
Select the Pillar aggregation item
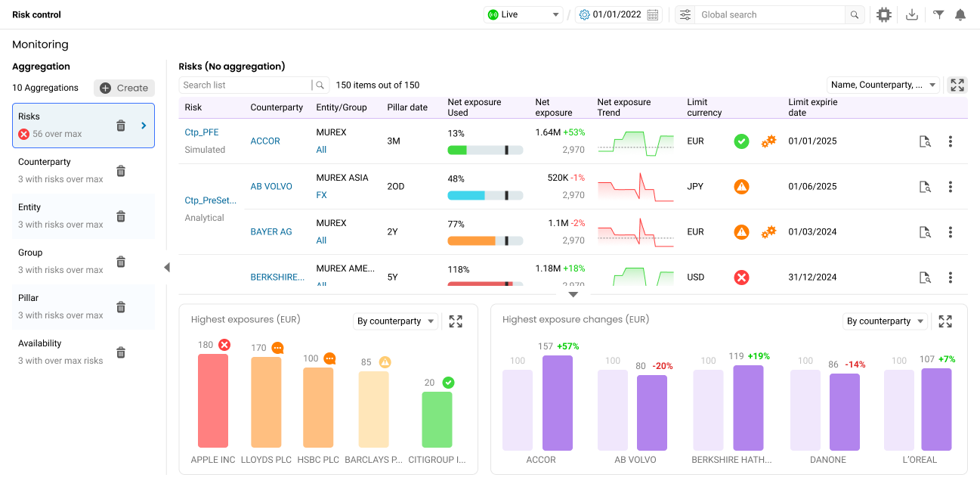(60, 306)
